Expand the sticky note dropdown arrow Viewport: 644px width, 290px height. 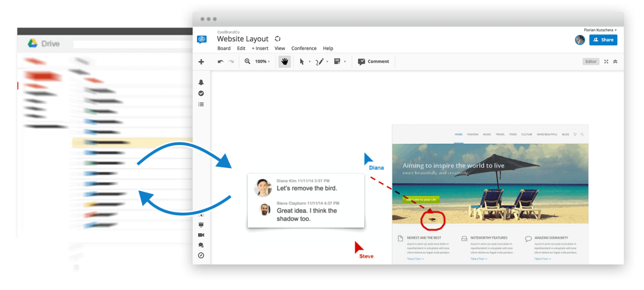tap(345, 62)
